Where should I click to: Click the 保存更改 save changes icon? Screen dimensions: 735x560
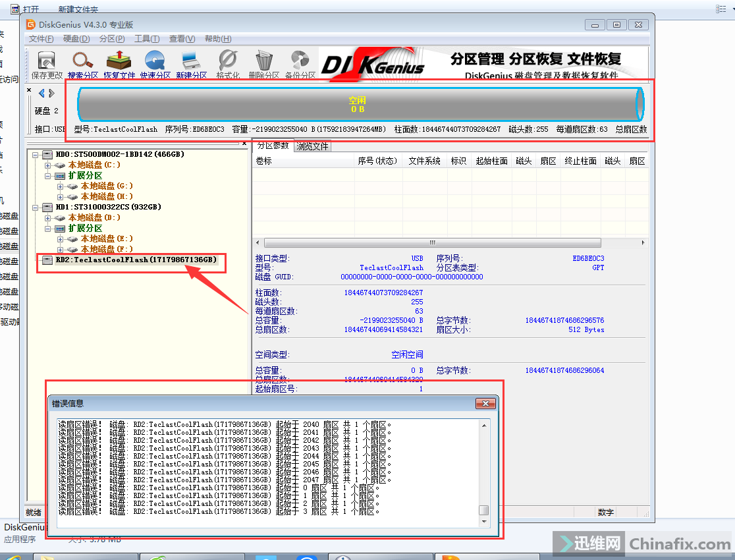coord(47,64)
